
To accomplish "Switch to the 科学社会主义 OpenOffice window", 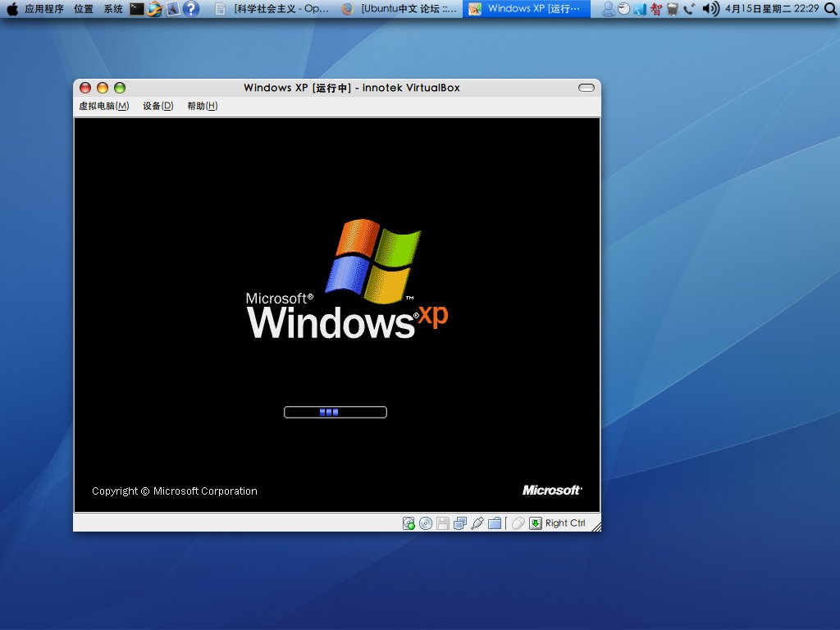I will pos(272,9).
